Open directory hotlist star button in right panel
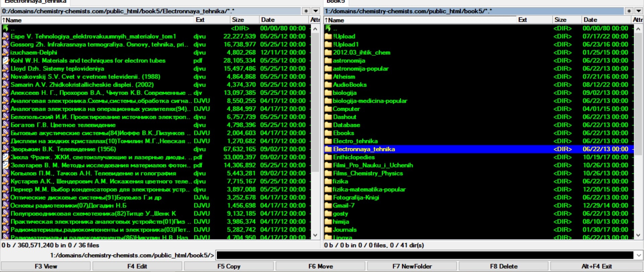Screen dimensions: 644x272 (x=629, y=11)
